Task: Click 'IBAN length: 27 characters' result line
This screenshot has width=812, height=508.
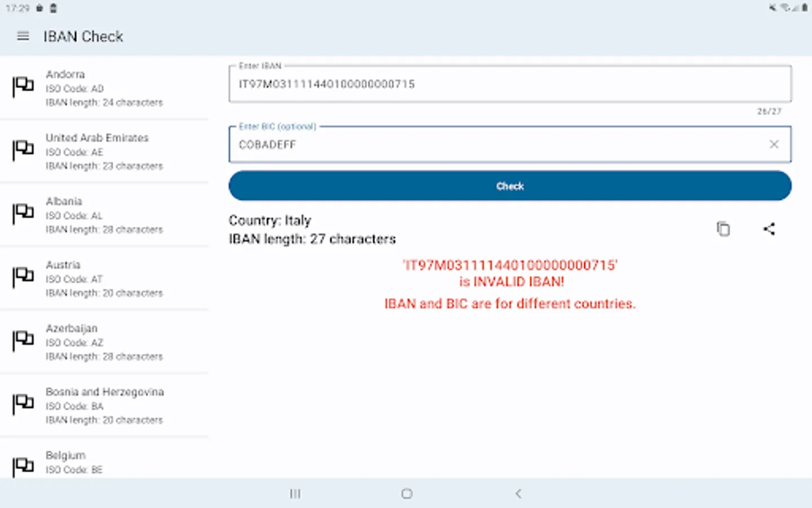Action: (x=312, y=239)
